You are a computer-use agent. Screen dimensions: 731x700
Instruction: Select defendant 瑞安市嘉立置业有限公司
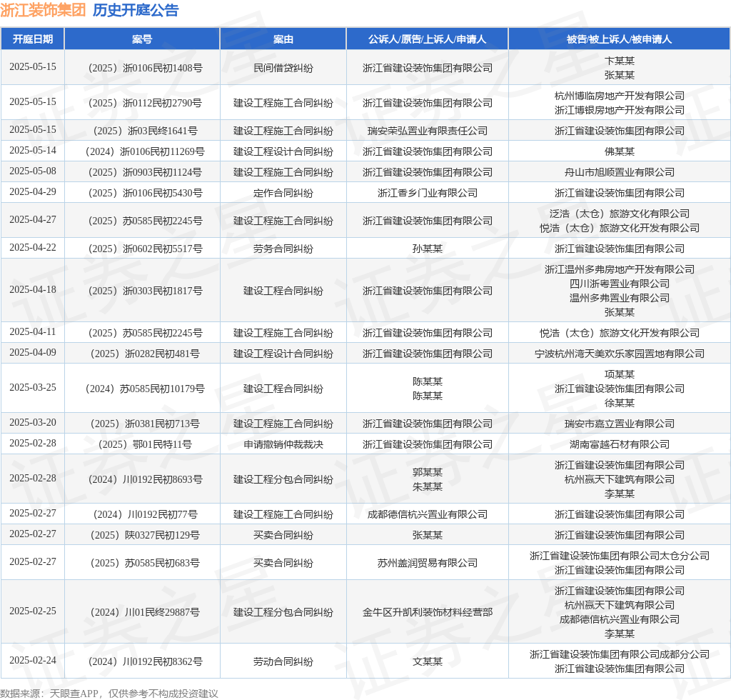point(619,424)
